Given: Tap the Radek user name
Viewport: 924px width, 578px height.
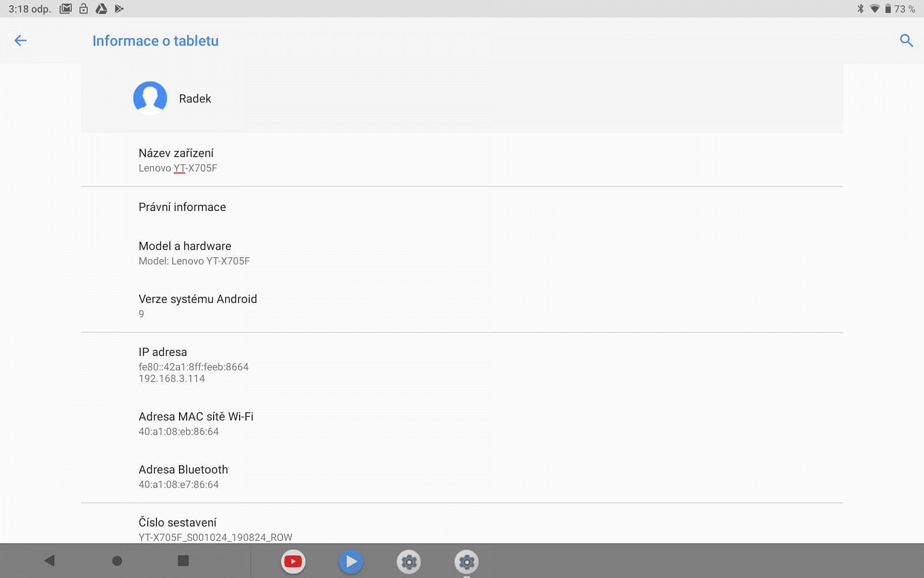Looking at the screenshot, I should (x=195, y=98).
